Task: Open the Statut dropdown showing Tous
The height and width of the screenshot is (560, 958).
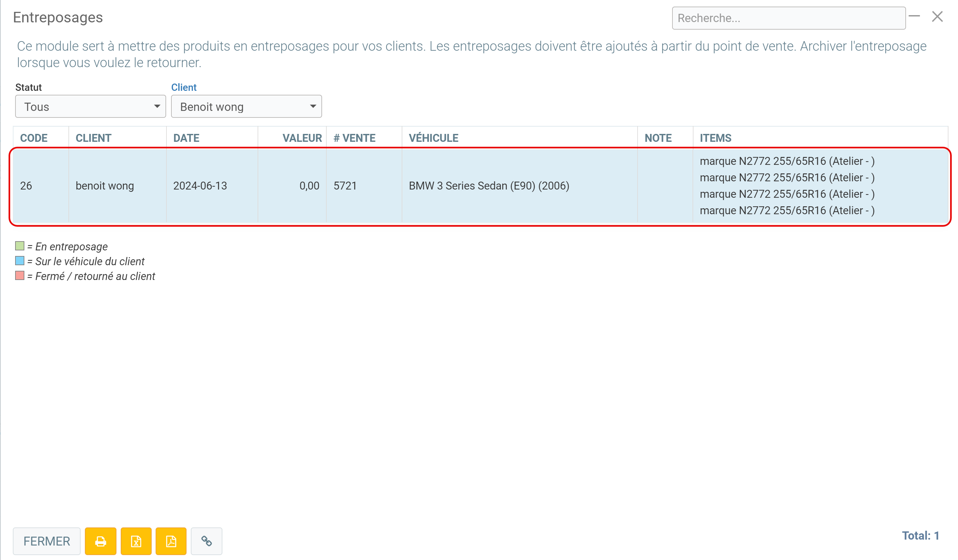Action: pos(90,107)
